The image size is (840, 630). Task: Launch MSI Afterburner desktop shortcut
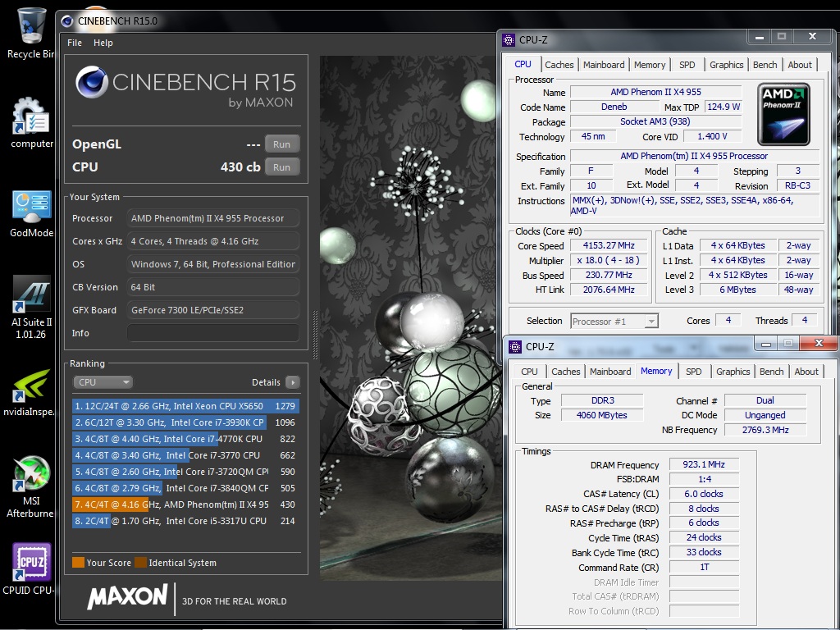click(30, 486)
